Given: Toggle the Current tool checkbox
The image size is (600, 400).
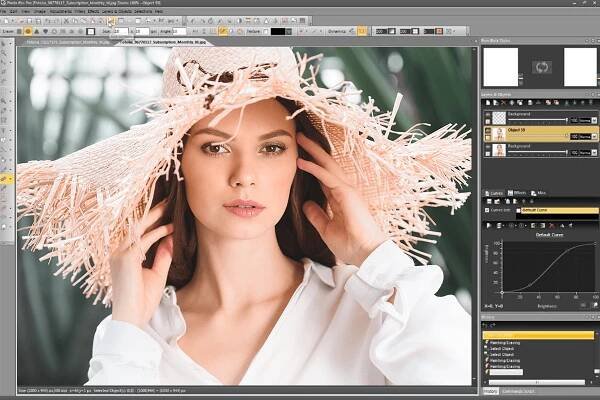Looking at the screenshot, I should tap(487, 210).
